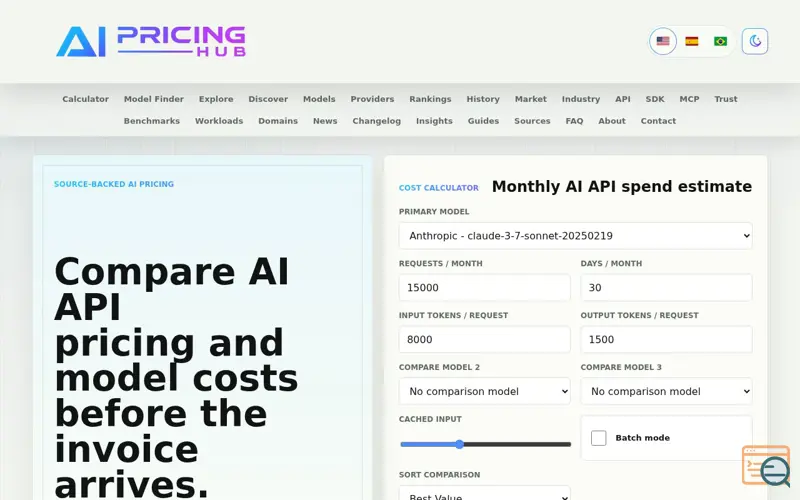Open the Compare Model 3 dropdown
Viewport: 800px width, 500px height.
pos(666,391)
